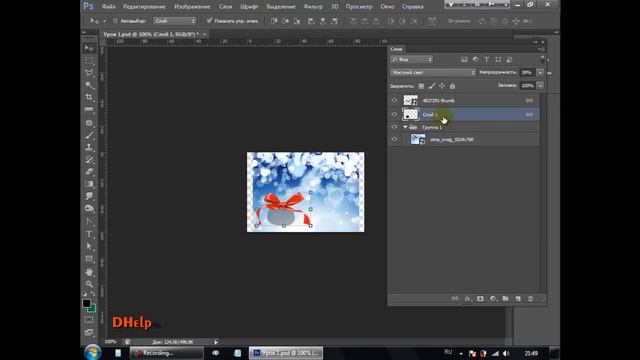This screenshot has width=640, height=360.
Task: Enable the Автовыбор checkbox
Action: pos(116,21)
